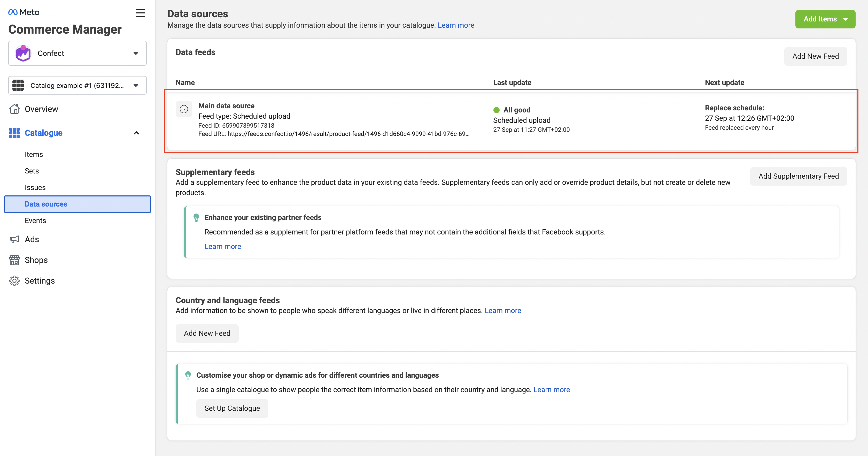Image resolution: width=868 pixels, height=456 pixels.
Task: Open Items under Catalogue
Action: point(34,155)
